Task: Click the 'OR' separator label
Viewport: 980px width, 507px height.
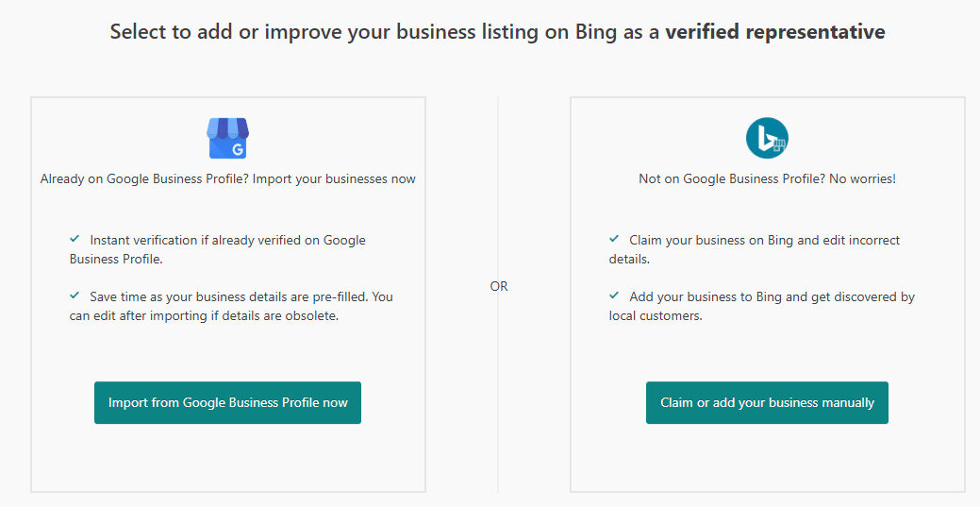Action: pyautogui.click(x=499, y=286)
